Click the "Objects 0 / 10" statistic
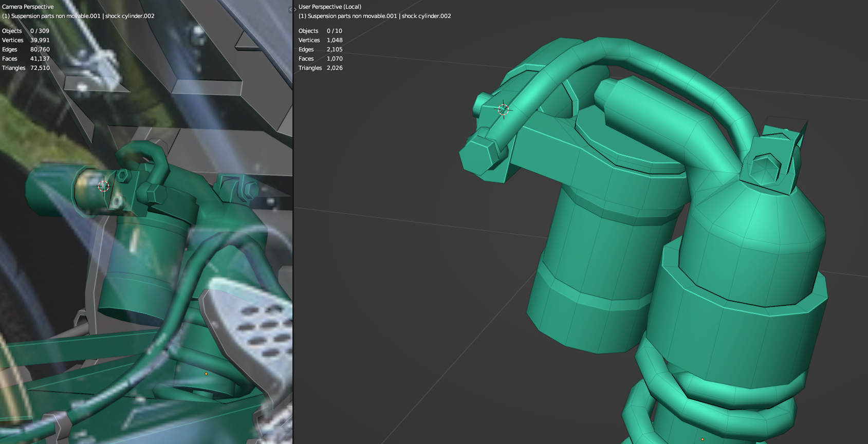This screenshot has height=444, width=868. click(x=320, y=31)
